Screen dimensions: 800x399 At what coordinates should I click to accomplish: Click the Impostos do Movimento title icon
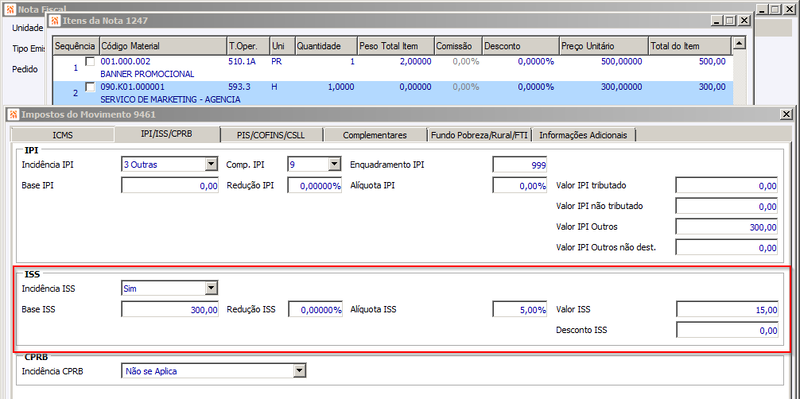click(13, 114)
